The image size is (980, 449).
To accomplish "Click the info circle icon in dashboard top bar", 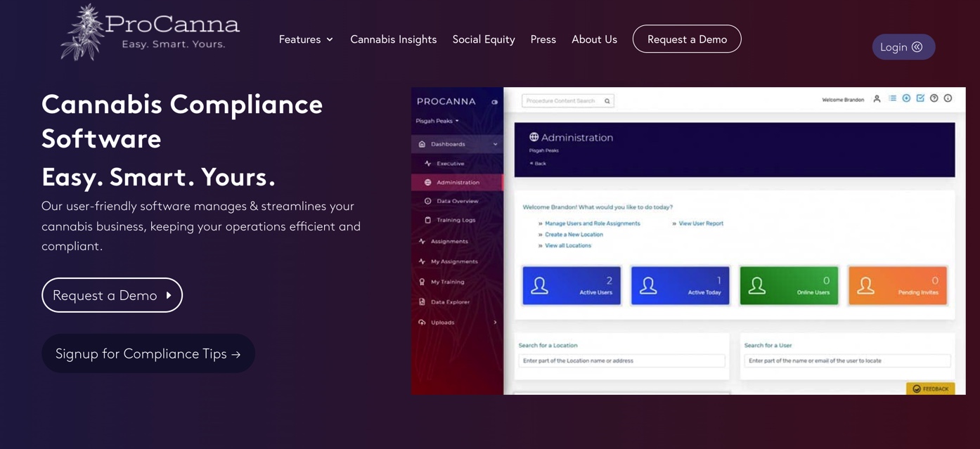I will click(x=948, y=98).
